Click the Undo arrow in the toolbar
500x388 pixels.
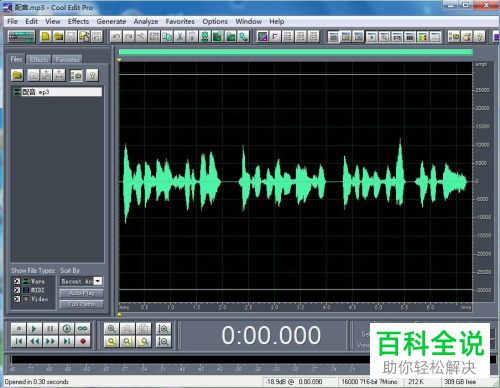point(116,36)
